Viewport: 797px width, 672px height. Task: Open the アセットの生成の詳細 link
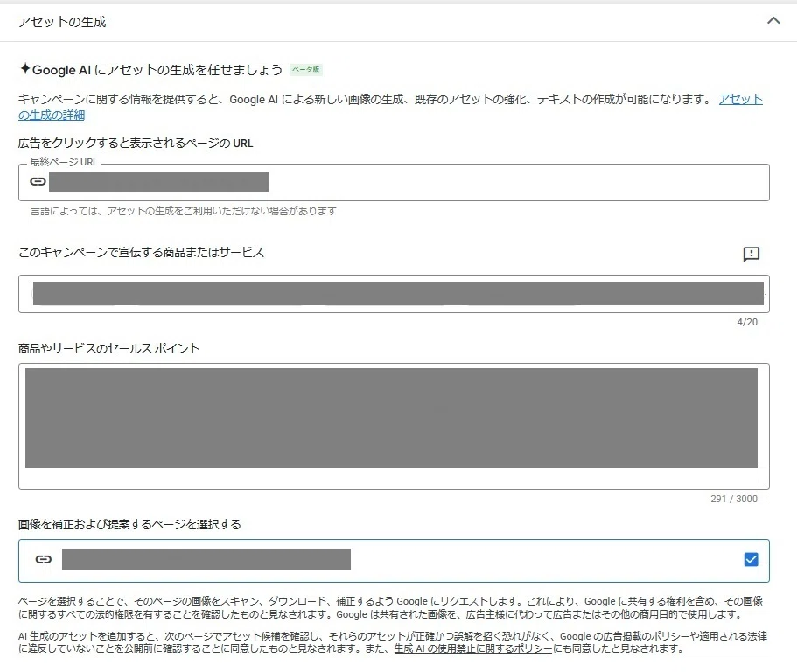click(x=740, y=99)
